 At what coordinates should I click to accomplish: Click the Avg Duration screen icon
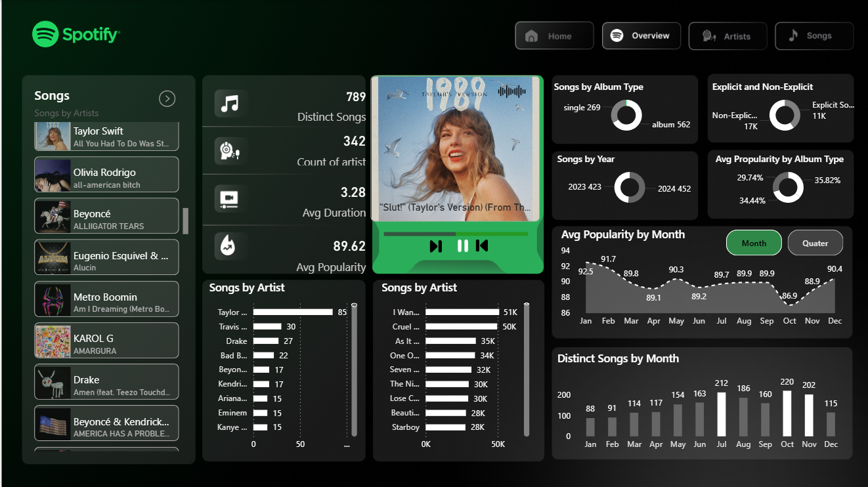tap(230, 200)
